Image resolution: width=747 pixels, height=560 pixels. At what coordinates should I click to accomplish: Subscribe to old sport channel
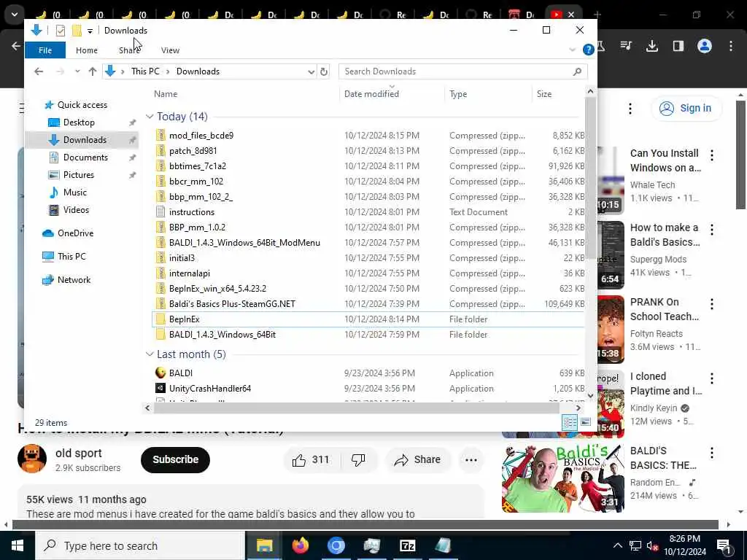click(175, 460)
